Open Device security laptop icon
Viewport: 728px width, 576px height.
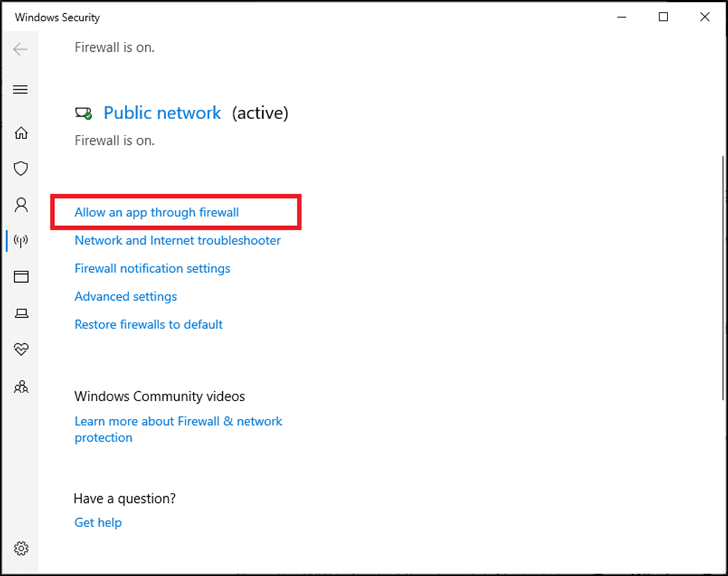click(x=21, y=313)
